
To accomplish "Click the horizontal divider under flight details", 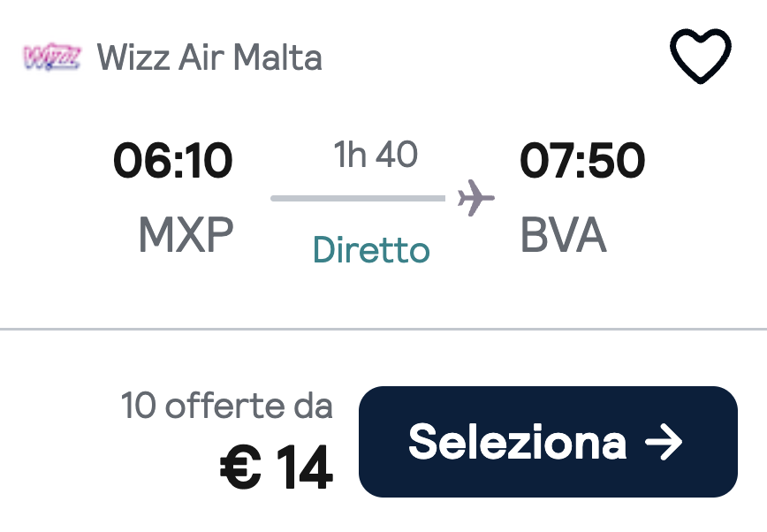I will tap(383, 330).
